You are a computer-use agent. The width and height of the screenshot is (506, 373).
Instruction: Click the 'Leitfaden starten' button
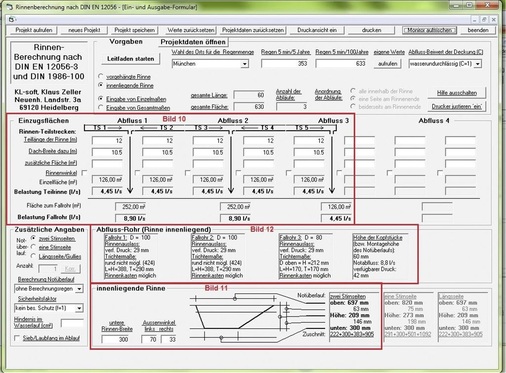pos(130,59)
